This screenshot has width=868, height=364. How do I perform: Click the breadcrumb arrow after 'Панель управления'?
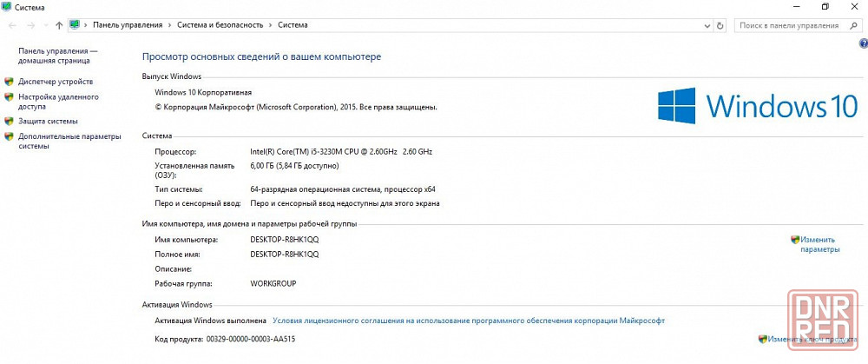[x=169, y=25]
